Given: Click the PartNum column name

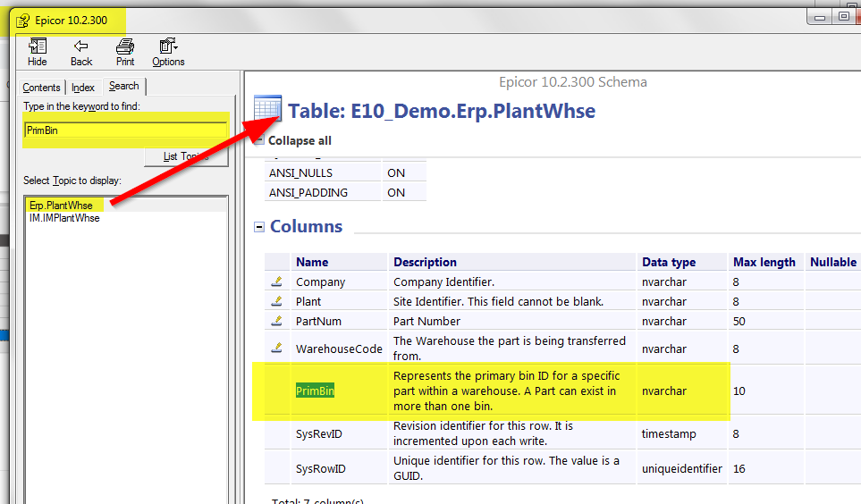Looking at the screenshot, I should (318, 321).
